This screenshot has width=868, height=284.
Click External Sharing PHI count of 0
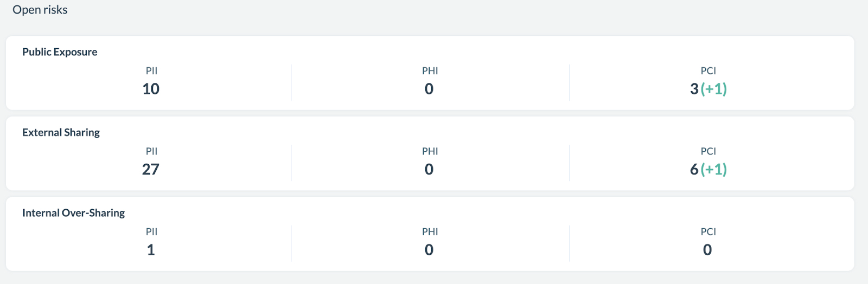(429, 170)
